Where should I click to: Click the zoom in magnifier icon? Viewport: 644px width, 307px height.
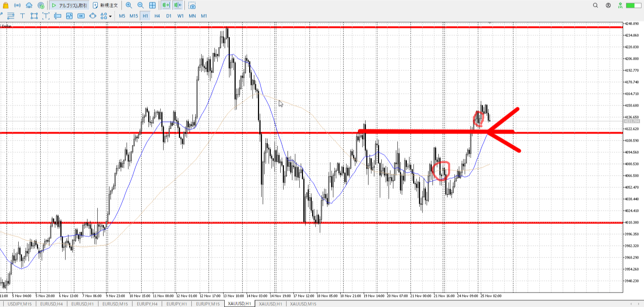pos(129,5)
